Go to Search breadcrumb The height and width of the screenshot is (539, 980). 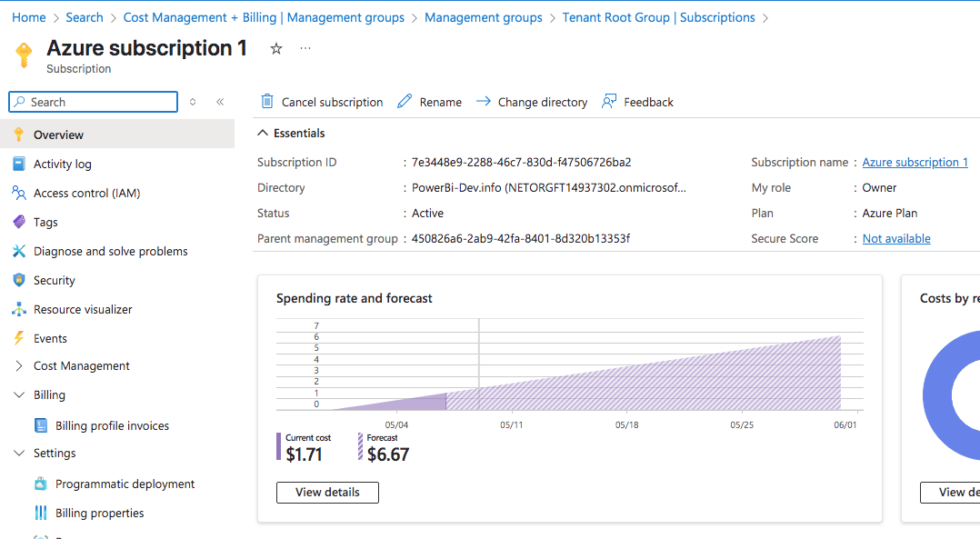(85, 17)
